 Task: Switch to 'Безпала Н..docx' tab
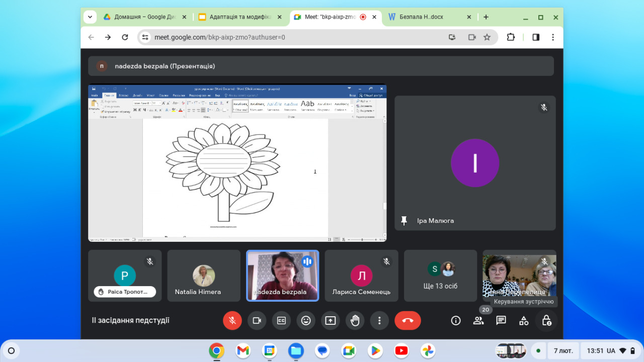point(430,17)
